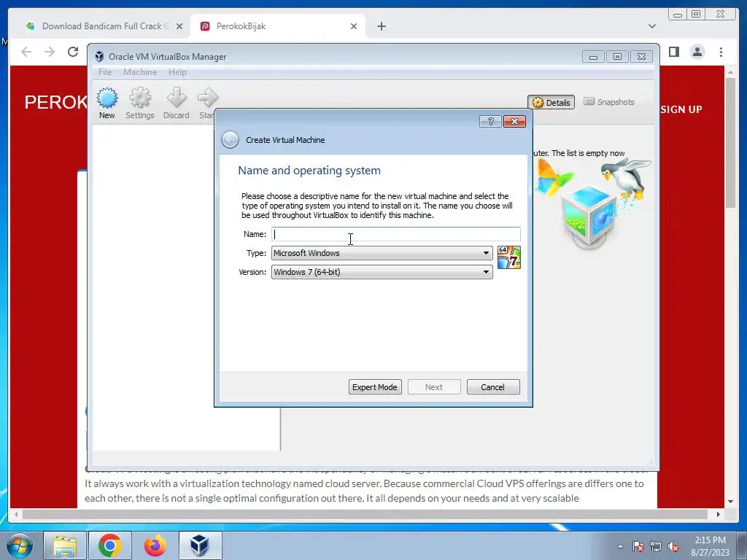Open Settings in the VirtualBox toolbar
Image resolution: width=747 pixels, height=560 pixels.
139,103
